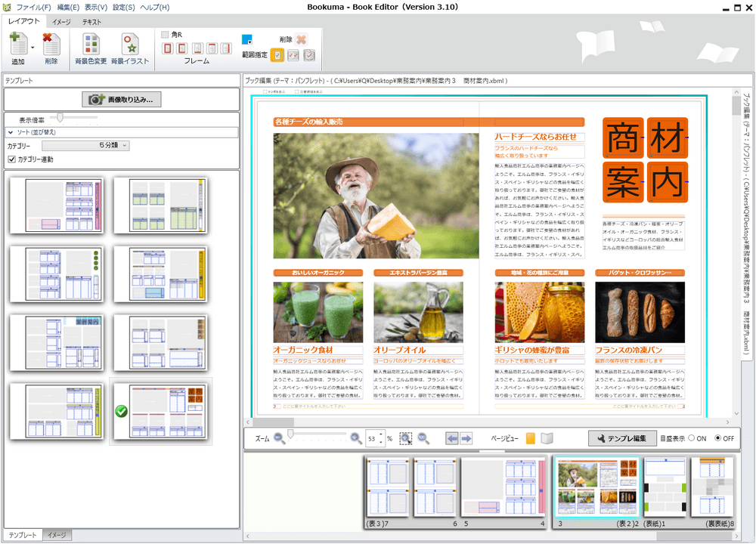756x544 pixels.
Task: Click the テンプレ編集 button
Action: [x=621, y=438]
